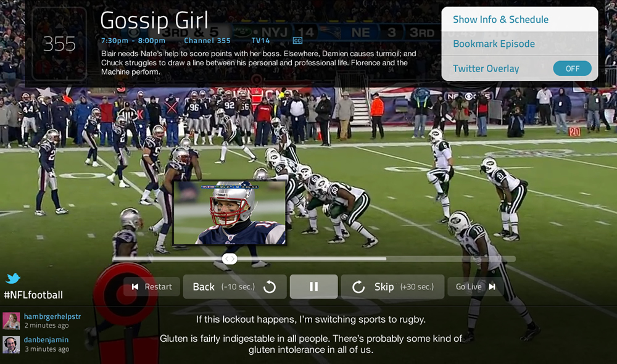Image resolution: width=617 pixels, height=364 pixels.
Task: Click the '7:30pm - 8:00pm' time text
Action: [x=133, y=41]
